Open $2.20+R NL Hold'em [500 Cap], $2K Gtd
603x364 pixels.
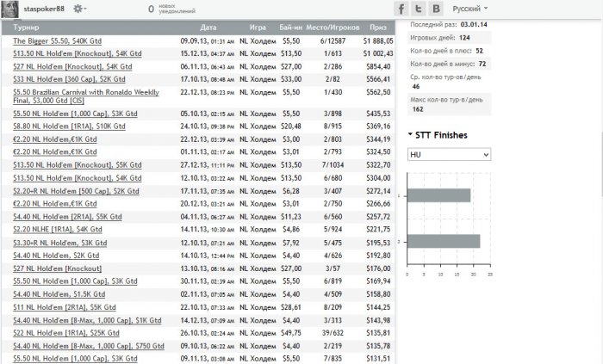(76, 191)
